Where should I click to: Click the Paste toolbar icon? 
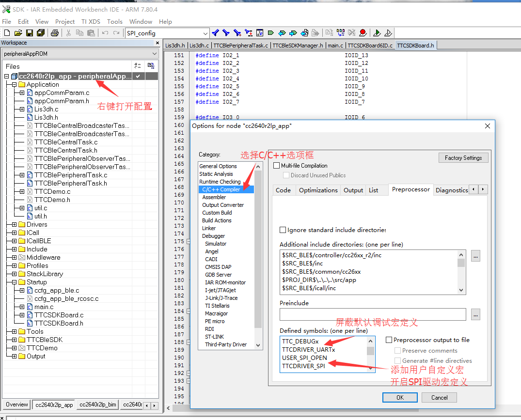(91, 33)
